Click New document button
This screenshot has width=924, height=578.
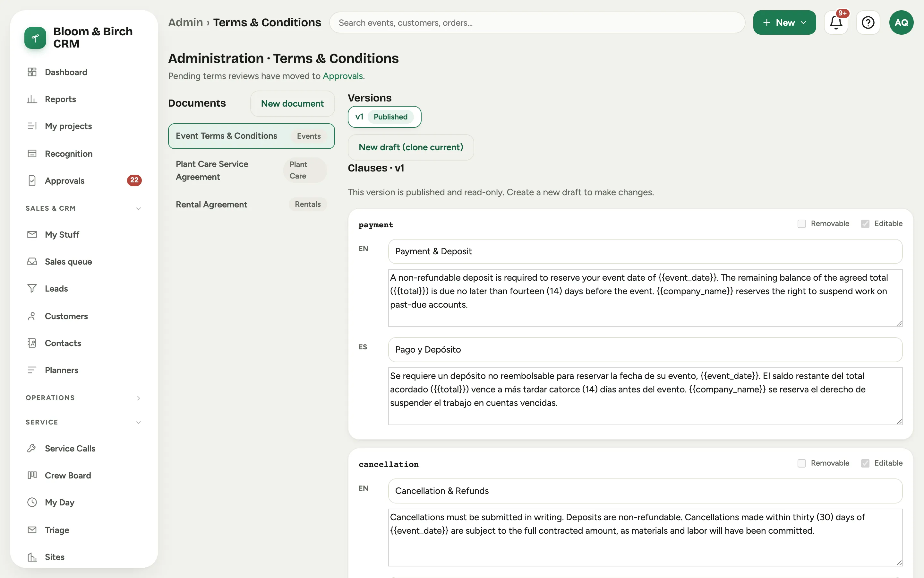(292, 104)
